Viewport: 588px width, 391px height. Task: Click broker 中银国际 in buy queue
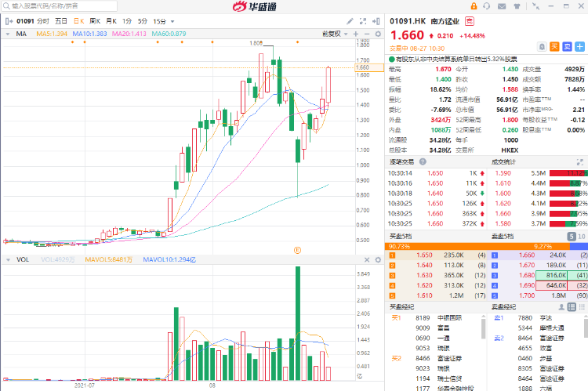(450, 318)
